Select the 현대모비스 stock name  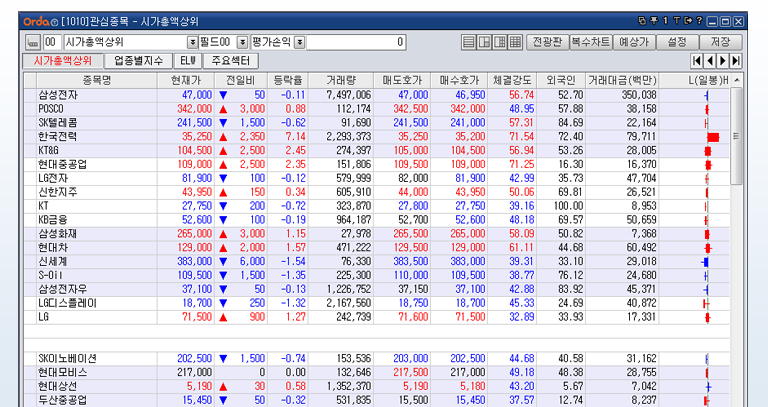click(x=63, y=372)
